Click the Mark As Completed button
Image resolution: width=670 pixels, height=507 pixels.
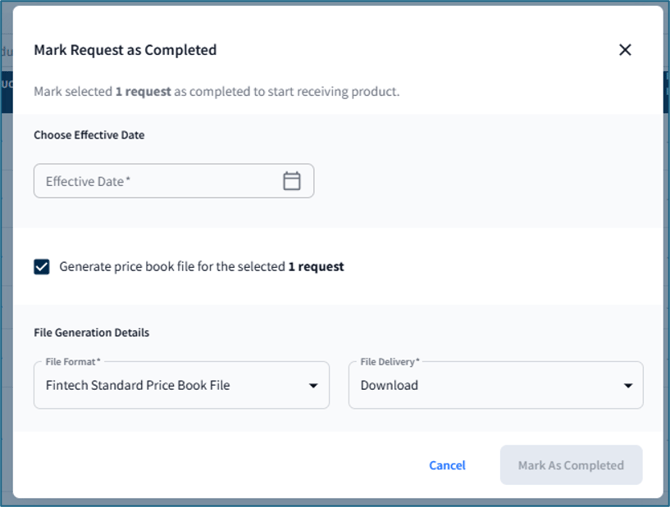pos(571,465)
